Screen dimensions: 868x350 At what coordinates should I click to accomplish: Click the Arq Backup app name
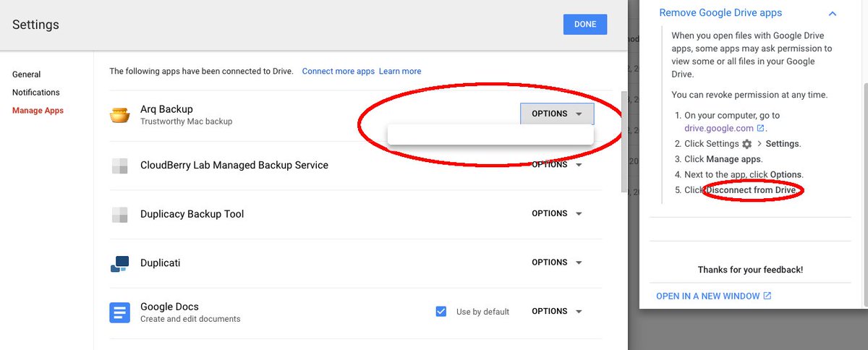166,109
